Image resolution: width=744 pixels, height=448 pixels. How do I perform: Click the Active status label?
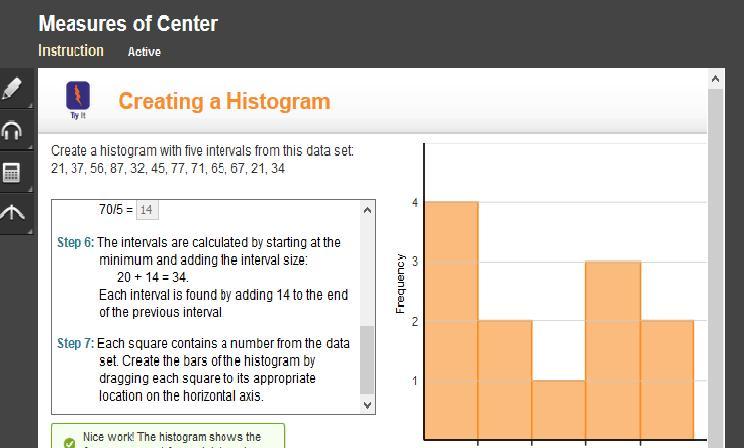tap(144, 52)
